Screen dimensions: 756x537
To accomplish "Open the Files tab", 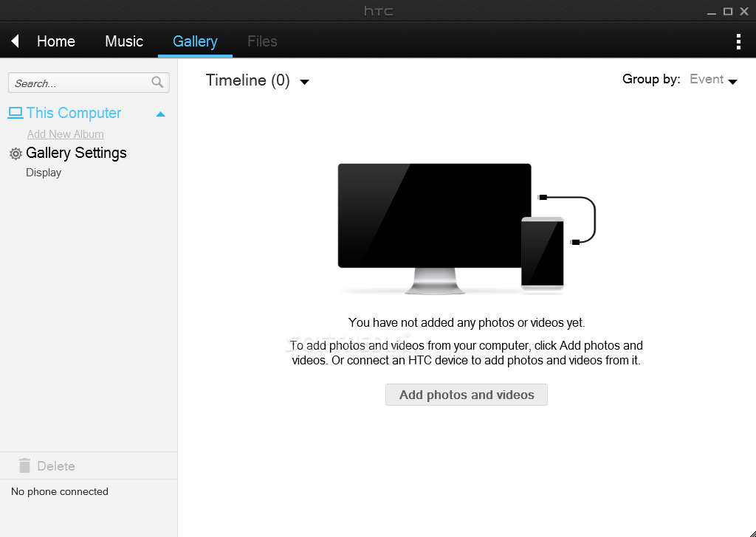I will pyautogui.click(x=262, y=41).
